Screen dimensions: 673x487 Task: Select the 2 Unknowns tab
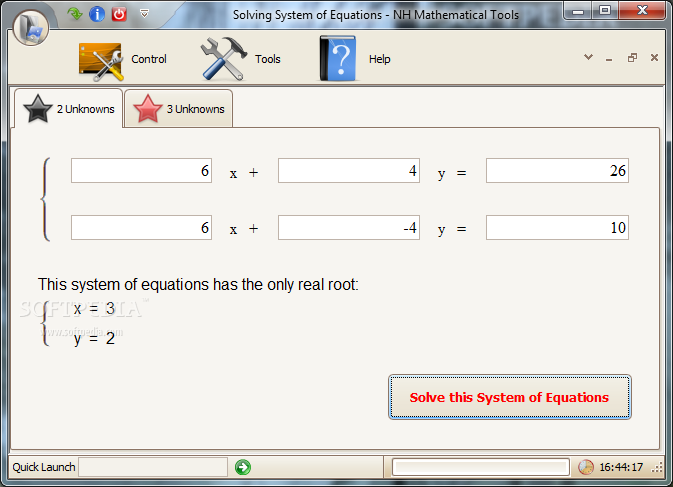click(69, 108)
